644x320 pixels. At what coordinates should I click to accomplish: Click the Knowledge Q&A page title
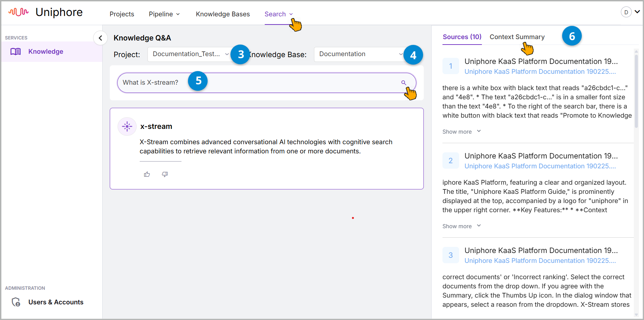tap(142, 38)
